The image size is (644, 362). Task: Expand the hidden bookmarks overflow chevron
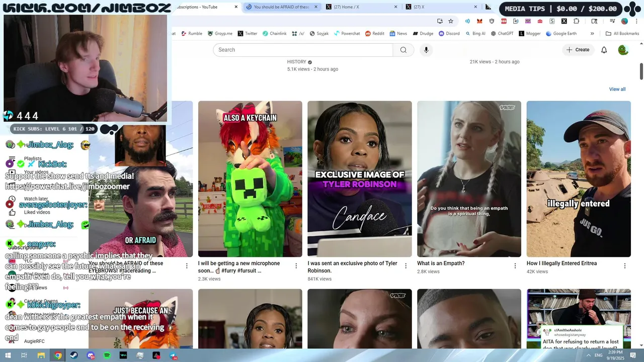(x=592, y=34)
